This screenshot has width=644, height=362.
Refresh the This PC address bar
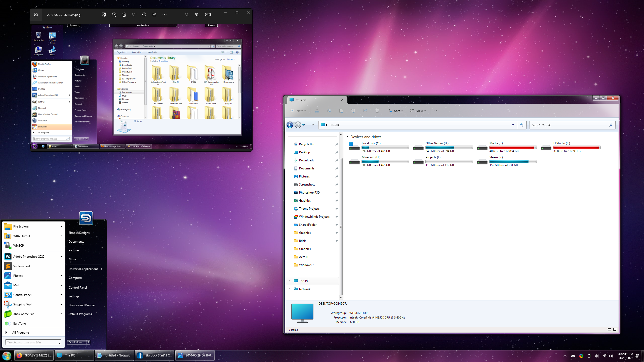click(522, 125)
